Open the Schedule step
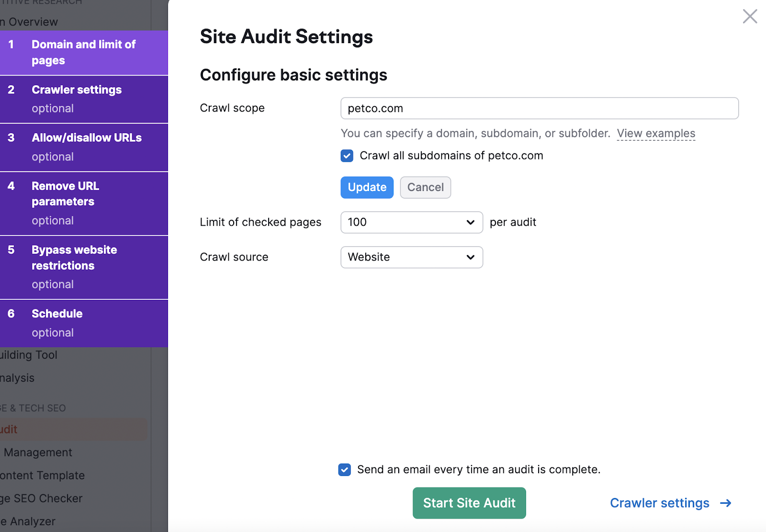The height and width of the screenshot is (532, 766). pyautogui.click(x=84, y=322)
